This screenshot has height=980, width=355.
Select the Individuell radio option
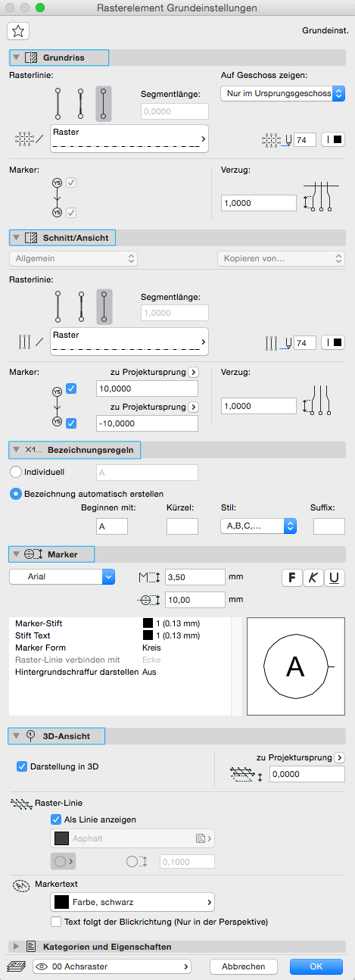click(15, 471)
